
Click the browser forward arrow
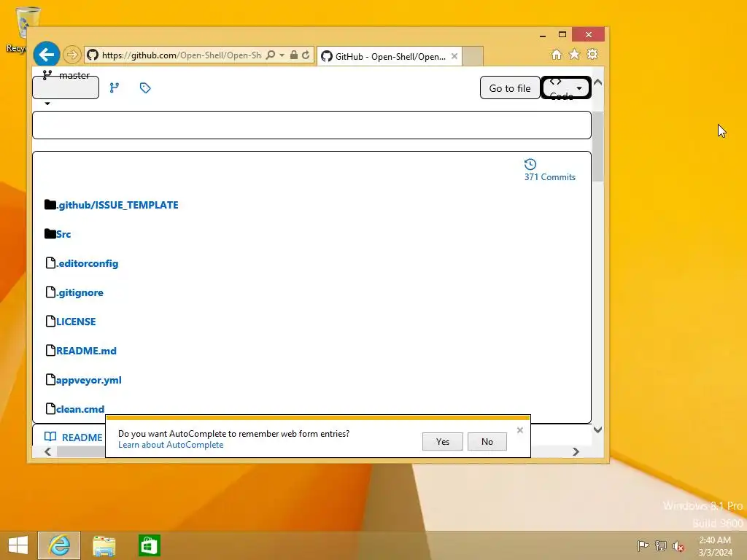(72, 55)
